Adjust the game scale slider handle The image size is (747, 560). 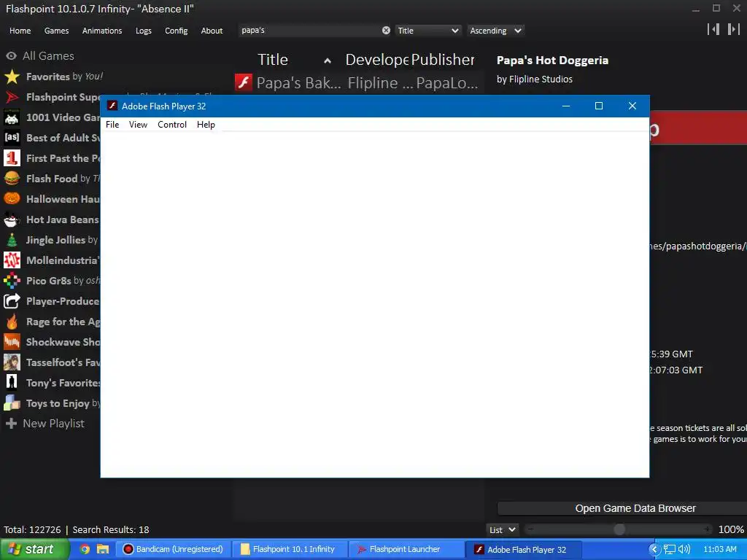click(x=619, y=529)
